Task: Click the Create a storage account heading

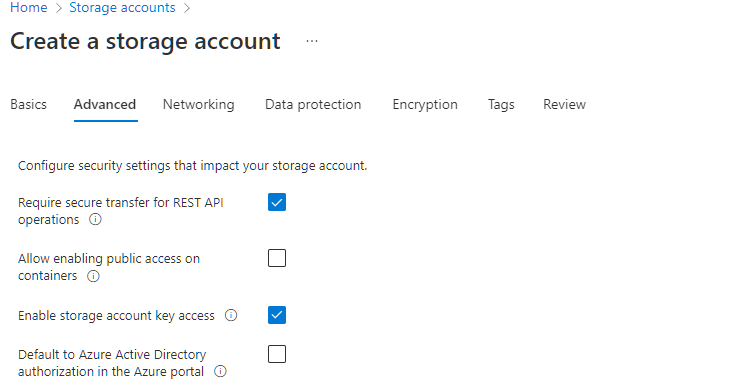Action: click(x=145, y=41)
